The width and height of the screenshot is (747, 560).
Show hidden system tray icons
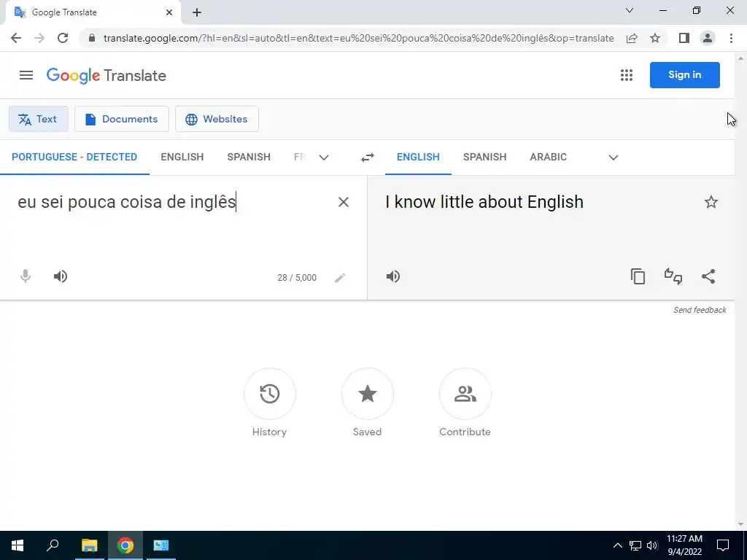(x=617, y=545)
